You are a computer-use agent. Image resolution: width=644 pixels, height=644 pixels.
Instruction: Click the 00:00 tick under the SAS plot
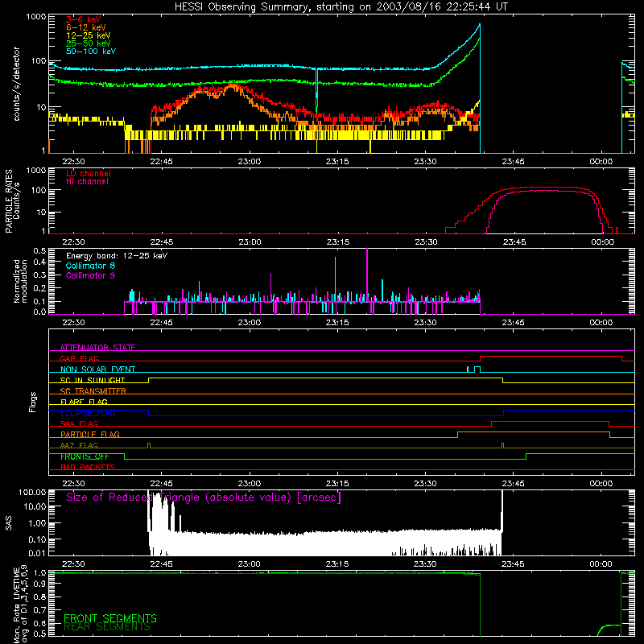tap(601, 564)
